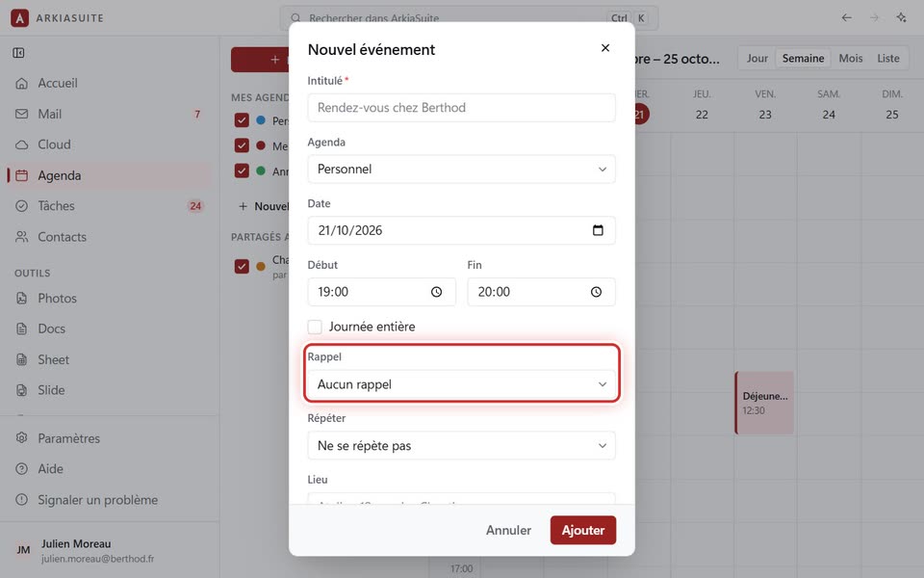
Task: Open Mail in the sidebar
Action: (x=109, y=114)
